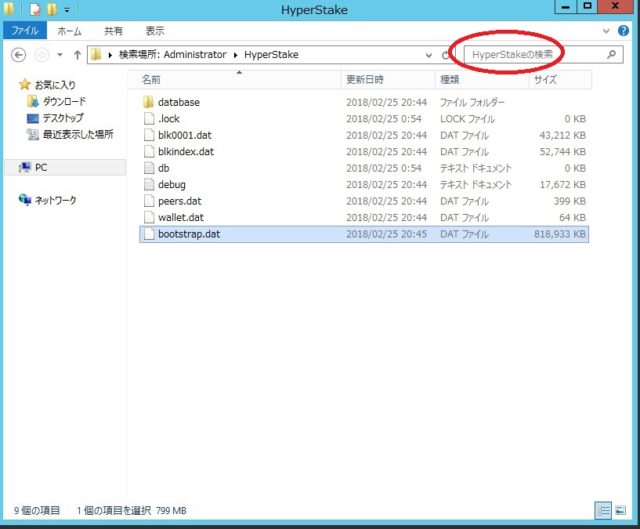Image resolution: width=640 pixels, height=529 pixels.
Task: Click the window system menu folder icon
Action: coord(9,9)
